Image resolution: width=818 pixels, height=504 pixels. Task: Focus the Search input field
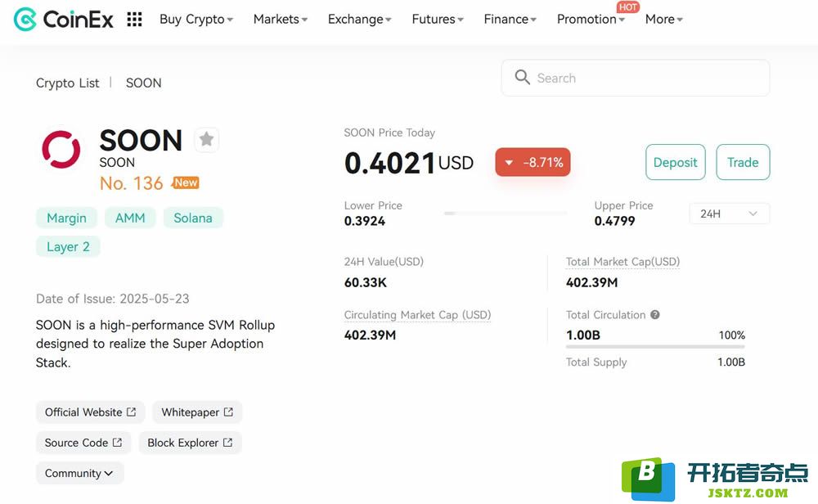pyautogui.click(x=636, y=78)
